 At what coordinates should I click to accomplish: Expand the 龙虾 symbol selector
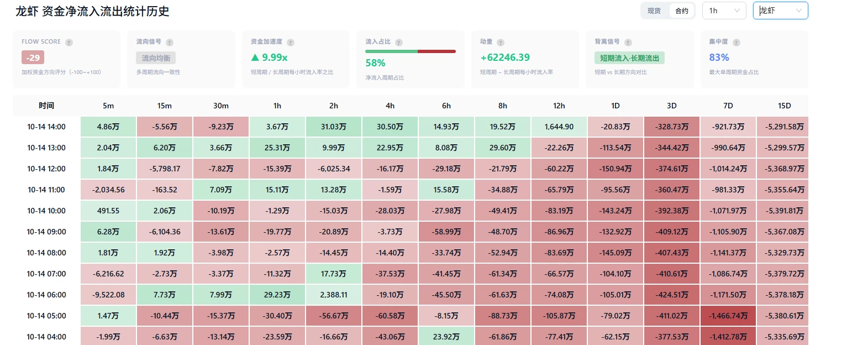point(781,11)
